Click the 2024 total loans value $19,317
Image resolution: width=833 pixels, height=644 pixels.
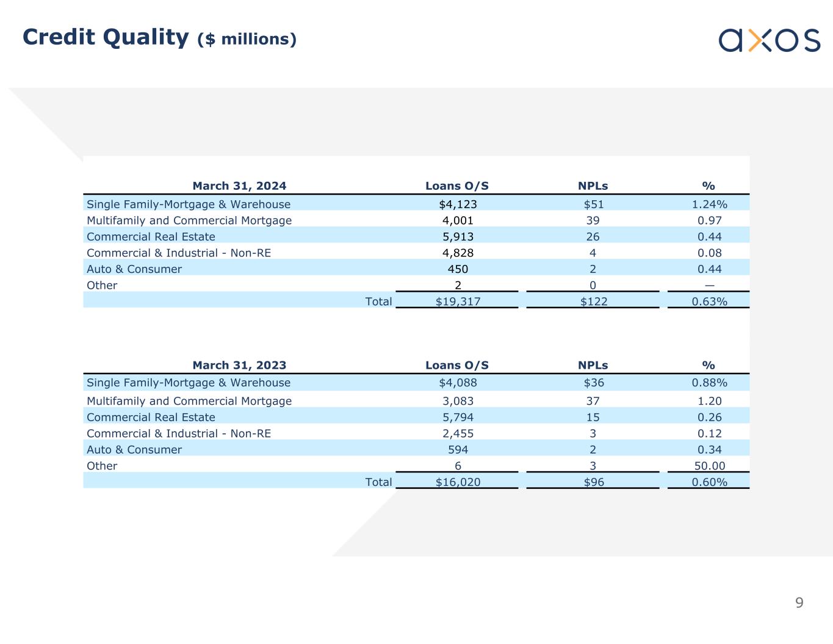458,301
